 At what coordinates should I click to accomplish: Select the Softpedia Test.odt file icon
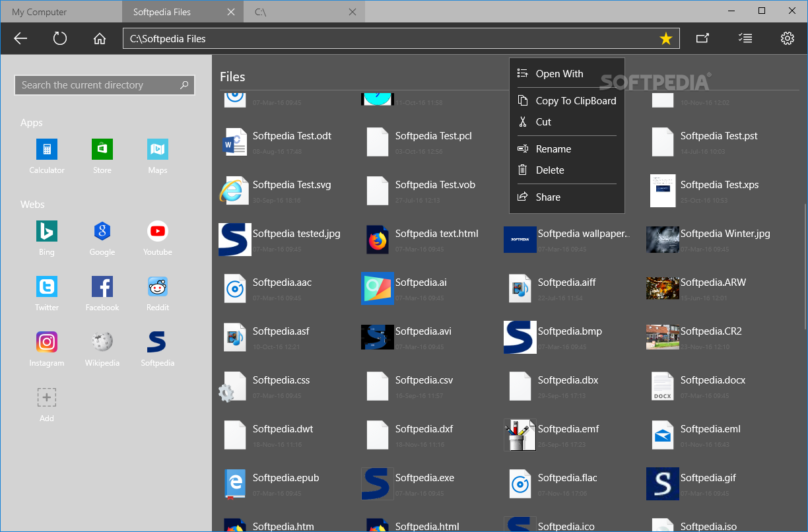click(x=235, y=142)
